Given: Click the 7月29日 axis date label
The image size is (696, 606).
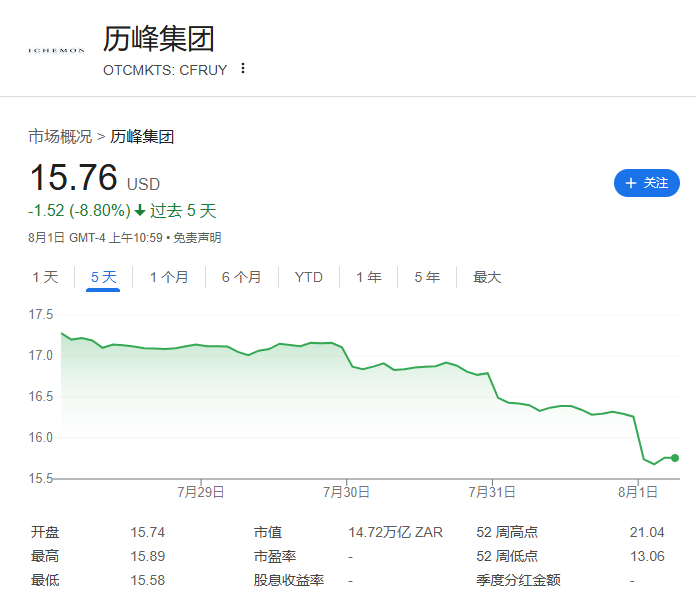Looking at the screenshot, I should (x=201, y=492).
